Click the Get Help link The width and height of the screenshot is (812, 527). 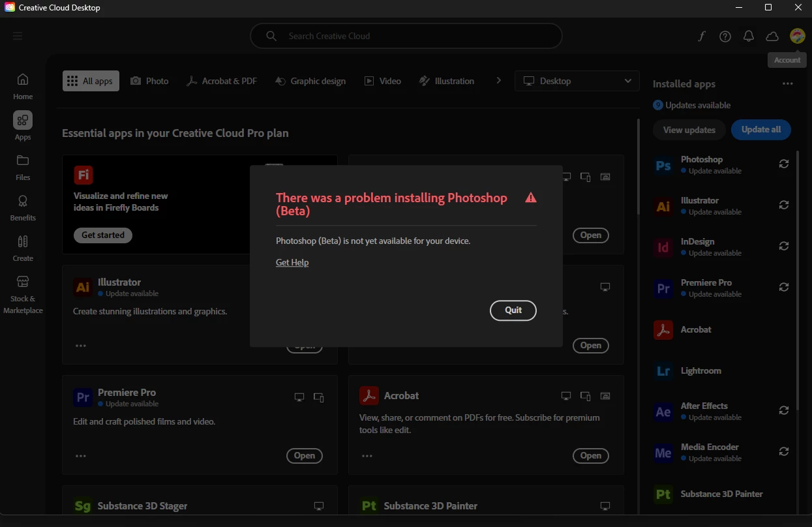(x=292, y=262)
